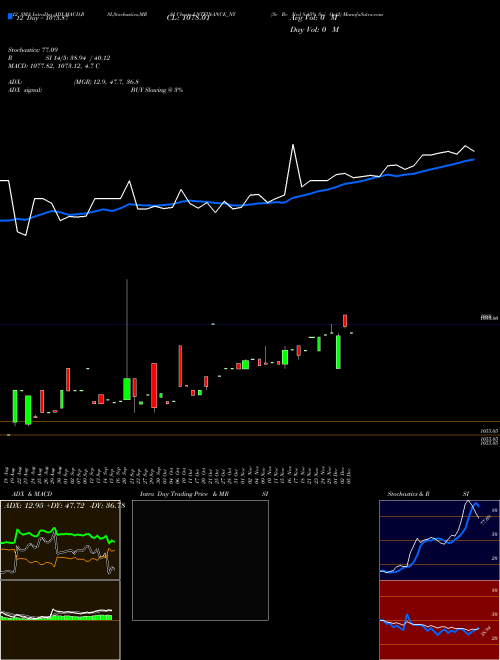Viewport: 500px width, 660px height.
Task: Click the green candle with the tallest upper wick
Action: pos(127,389)
